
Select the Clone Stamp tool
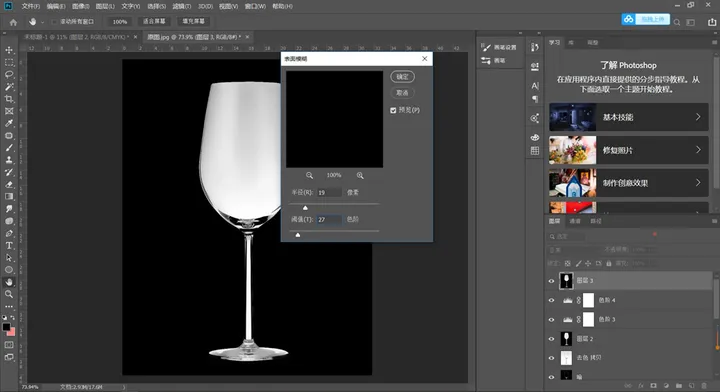tap(9, 160)
